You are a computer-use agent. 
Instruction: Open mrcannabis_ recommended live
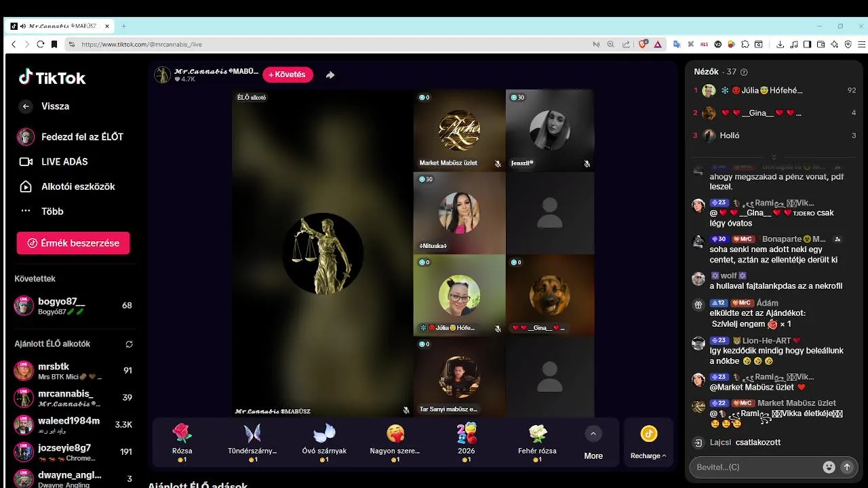coord(73,398)
